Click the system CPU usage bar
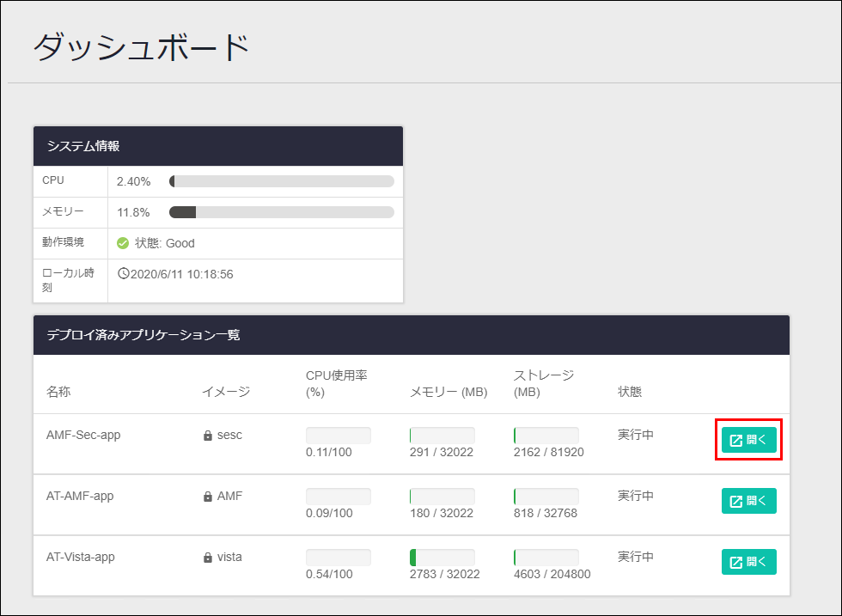Viewport: 842px width, 616px height. pos(282,181)
